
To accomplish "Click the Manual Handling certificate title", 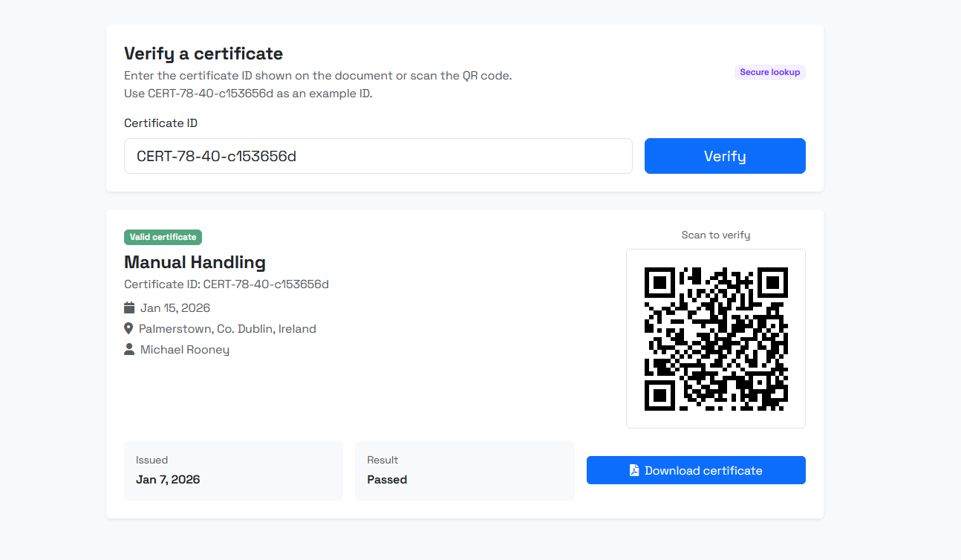I will tap(195, 262).
